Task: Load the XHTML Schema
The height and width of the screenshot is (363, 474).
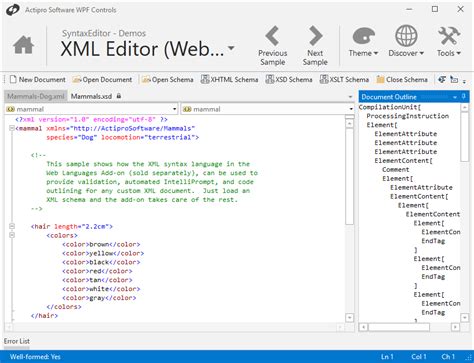Action: (229, 80)
